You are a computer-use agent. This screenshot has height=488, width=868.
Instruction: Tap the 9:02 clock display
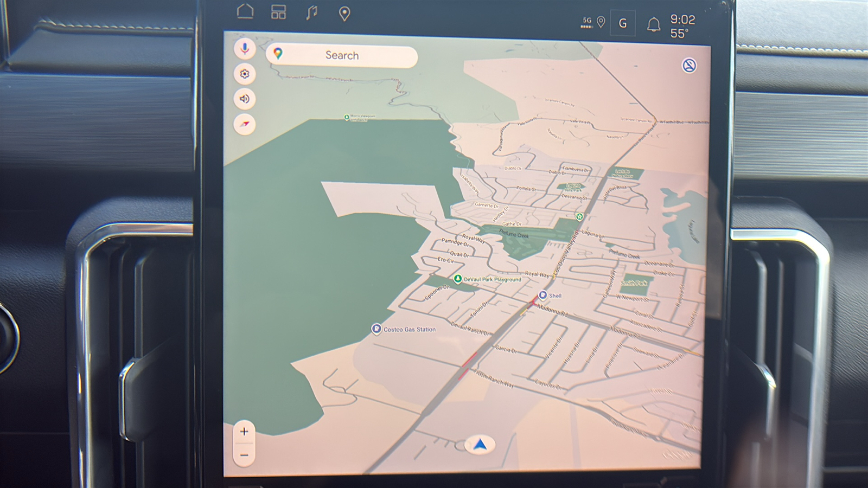pos(682,20)
